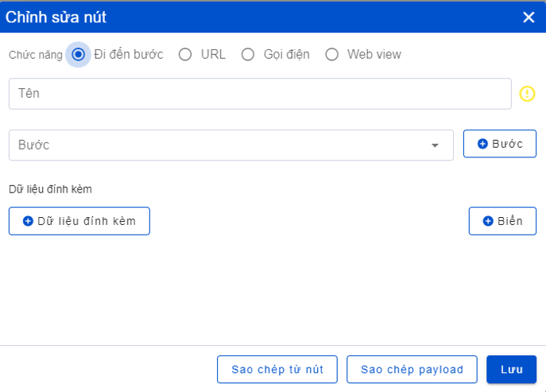Select the Đi đến bước radio option
Screen dimensions: 546x392
(x=78, y=54)
